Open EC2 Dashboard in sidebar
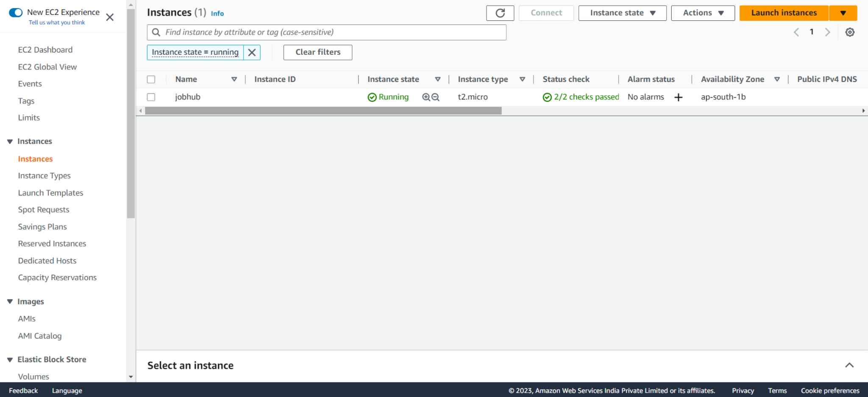Viewport: 868px width, 397px height. pyautogui.click(x=45, y=50)
